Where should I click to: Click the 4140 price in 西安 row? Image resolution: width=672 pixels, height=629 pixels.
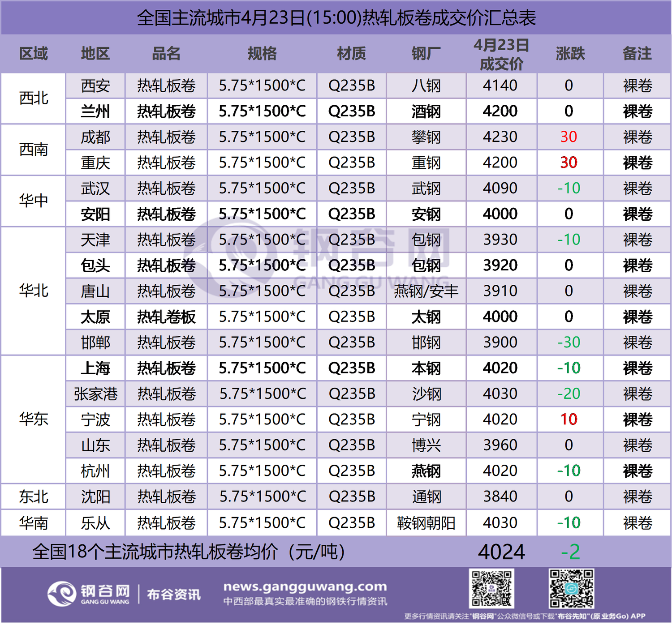point(500,86)
